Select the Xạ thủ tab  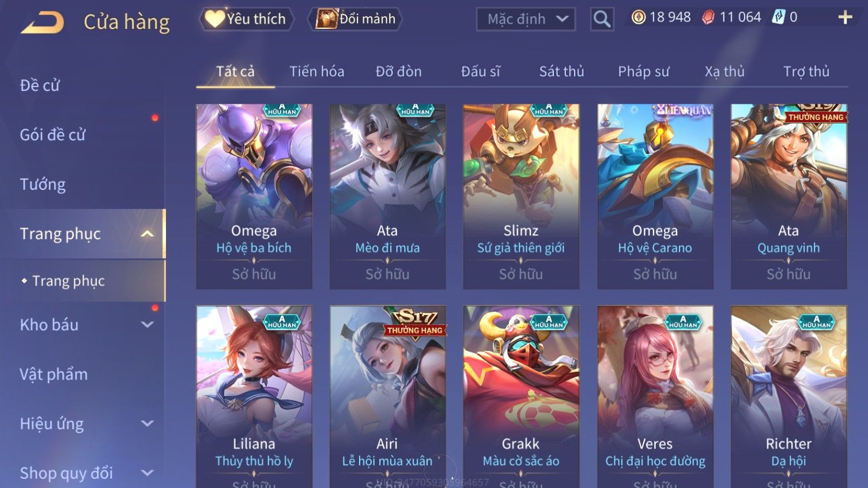pos(724,72)
